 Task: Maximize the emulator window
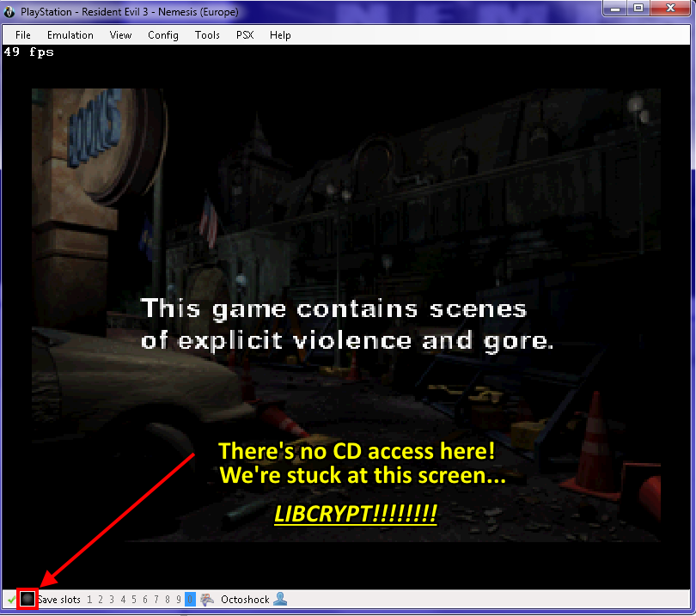tap(638, 8)
